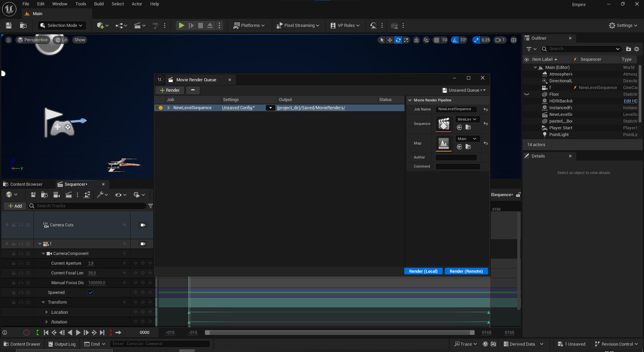644x352 pixels.
Task: Jump to sequence start transport button
Action: click(x=46, y=333)
